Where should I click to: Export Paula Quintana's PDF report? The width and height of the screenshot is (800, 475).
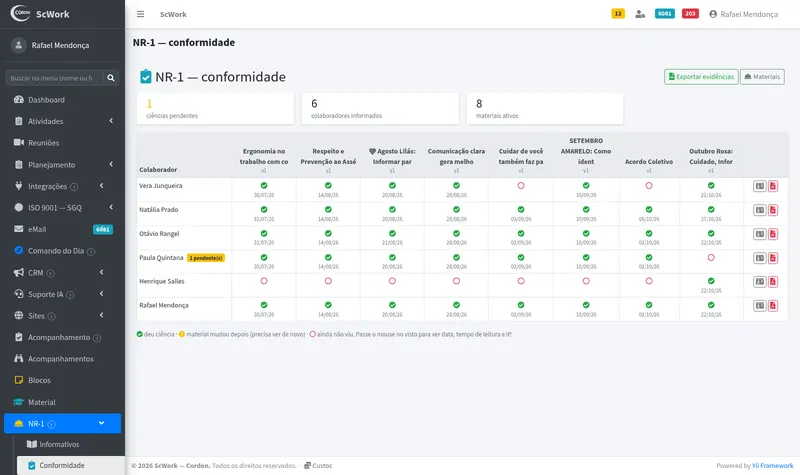pyautogui.click(x=773, y=258)
